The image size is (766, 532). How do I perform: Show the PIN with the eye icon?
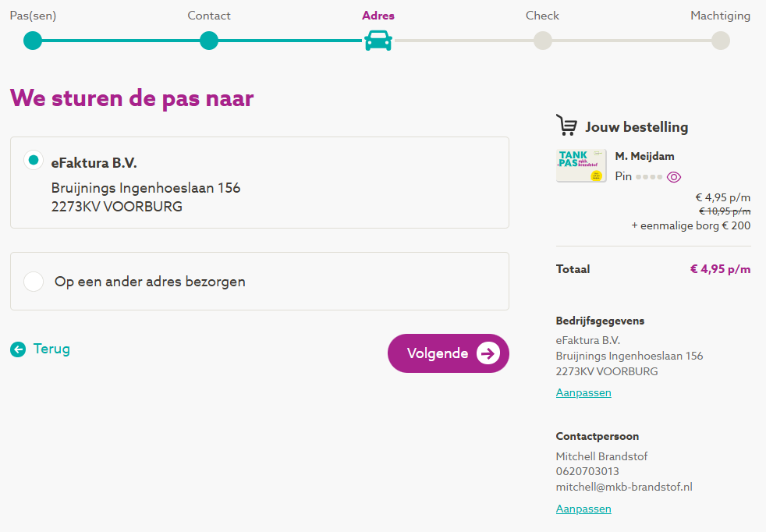click(674, 177)
